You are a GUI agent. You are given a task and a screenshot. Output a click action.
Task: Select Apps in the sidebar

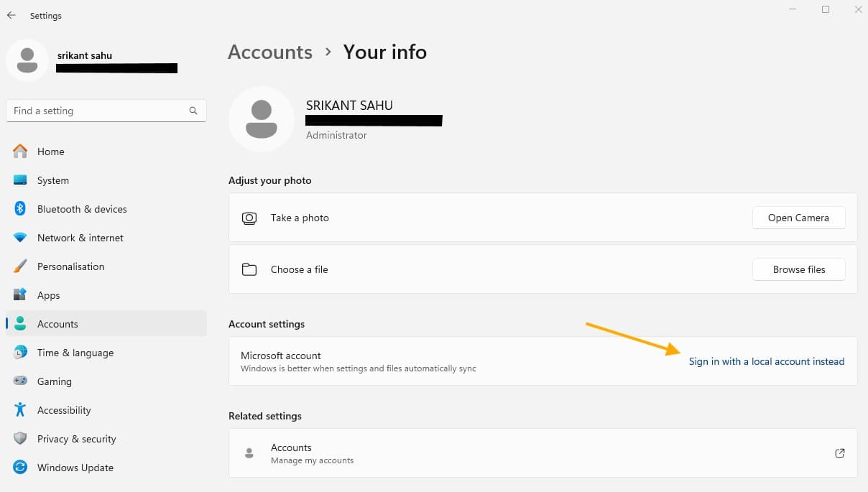49,295
